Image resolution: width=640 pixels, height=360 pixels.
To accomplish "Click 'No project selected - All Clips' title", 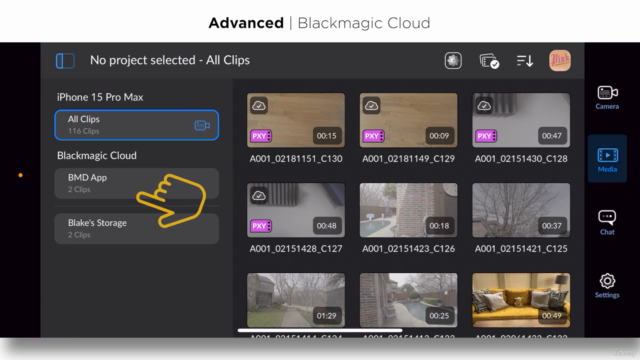I will pyautogui.click(x=170, y=60).
